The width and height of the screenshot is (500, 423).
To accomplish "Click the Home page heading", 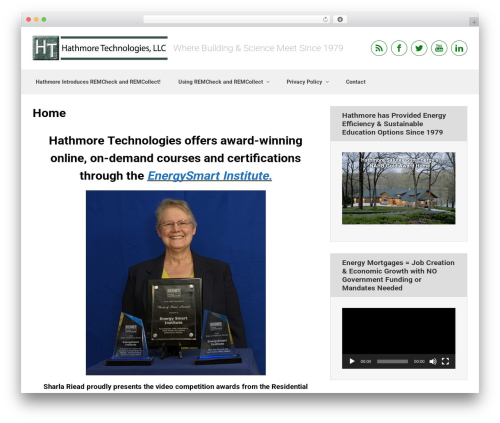I will click(49, 113).
